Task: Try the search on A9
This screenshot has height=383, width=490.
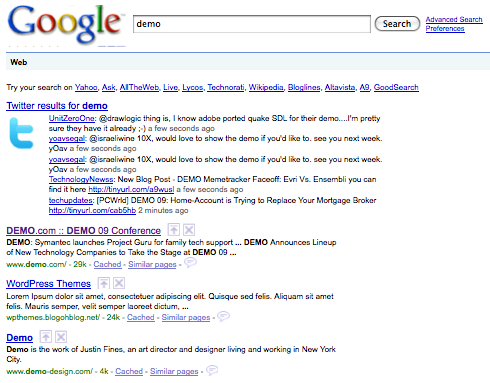Action: (x=364, y=87)
